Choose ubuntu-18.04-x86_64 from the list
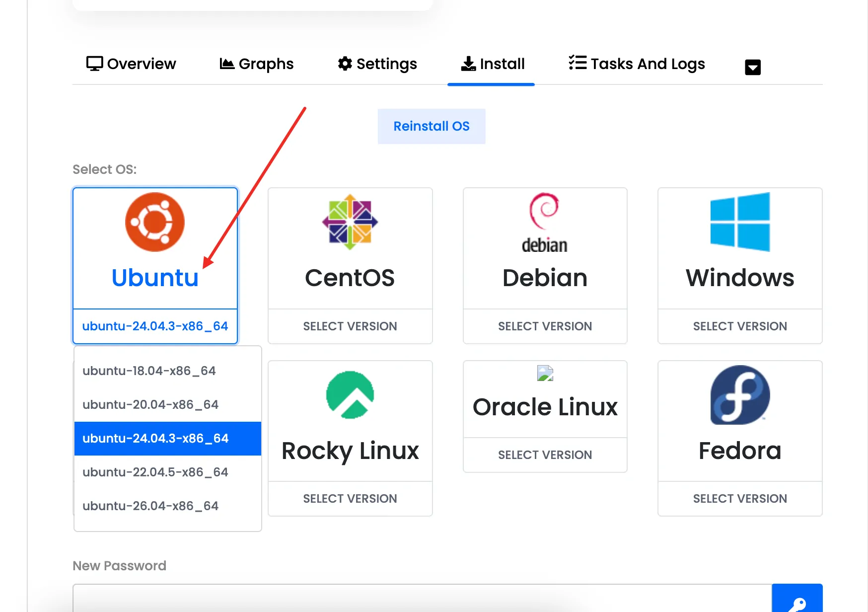Viewport: 868px width, 612px height. click(168, 371)
